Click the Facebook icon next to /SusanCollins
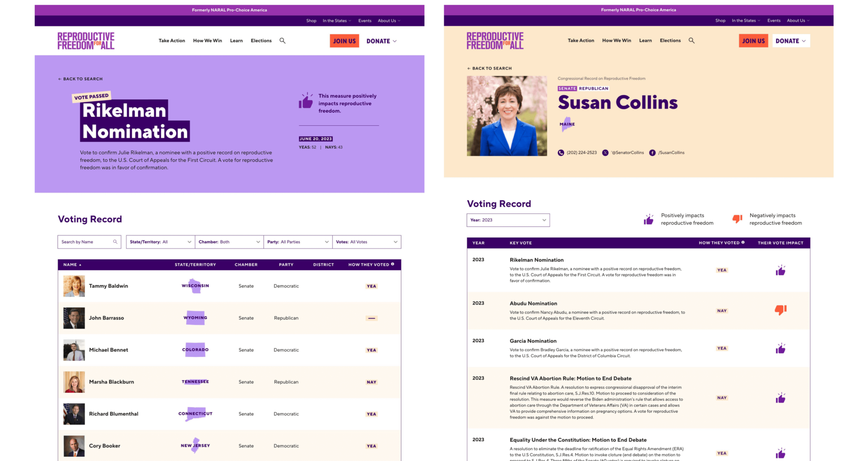The width and height of the screenshot is (868, 461). [x=652, y=153]
